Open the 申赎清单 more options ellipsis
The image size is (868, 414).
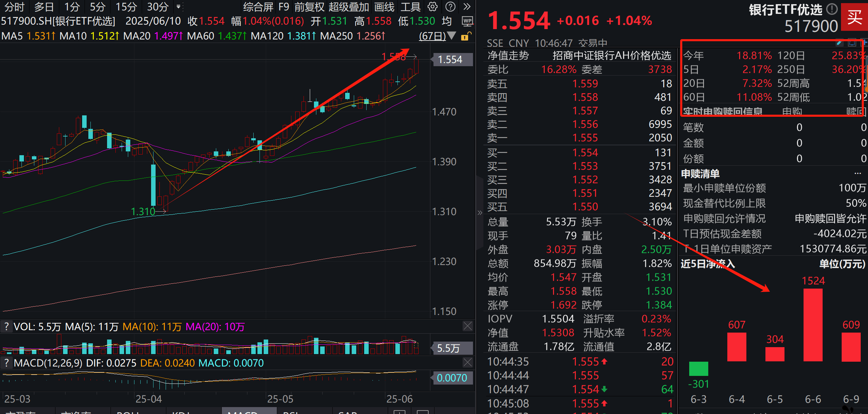click(858, 173)
